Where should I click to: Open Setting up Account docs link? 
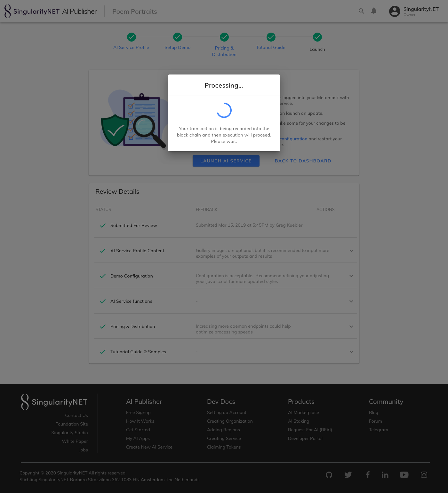(x=227, y=412)
